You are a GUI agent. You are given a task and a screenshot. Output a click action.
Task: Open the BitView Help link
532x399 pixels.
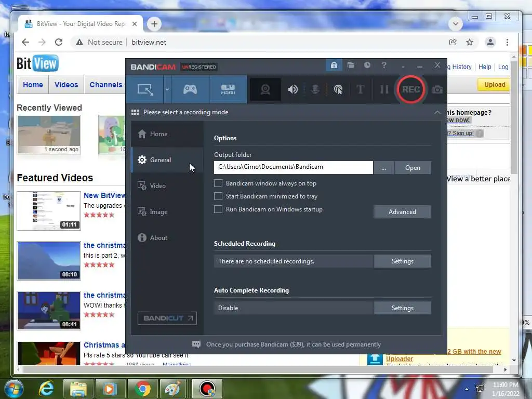[x=485, y=67]
